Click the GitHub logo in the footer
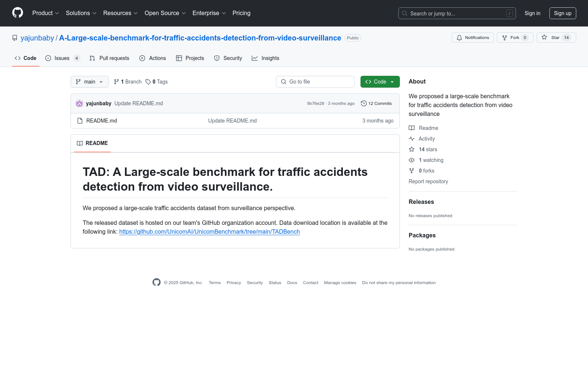This screenshot has height=368, width=588. tap(157, 282)
